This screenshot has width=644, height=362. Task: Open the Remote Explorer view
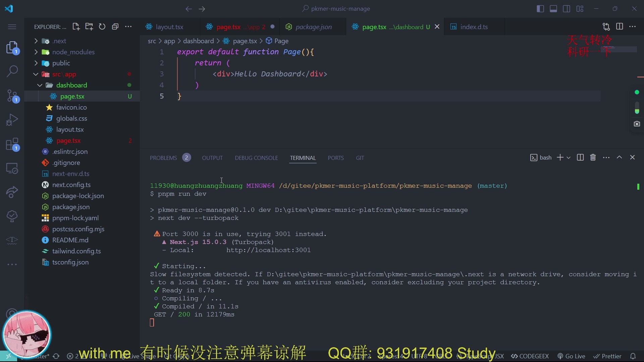[12, 168]
